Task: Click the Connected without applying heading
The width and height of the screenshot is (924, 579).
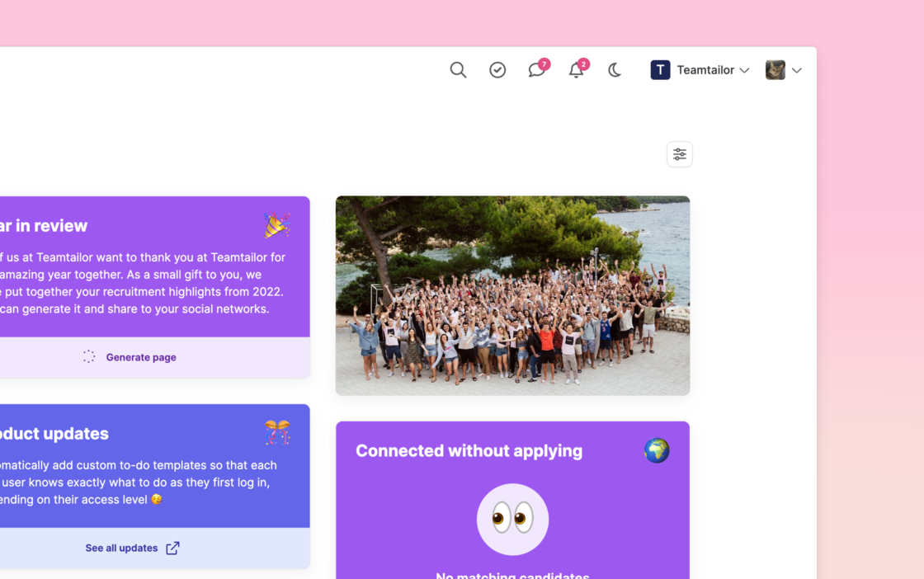Action: 469,451
